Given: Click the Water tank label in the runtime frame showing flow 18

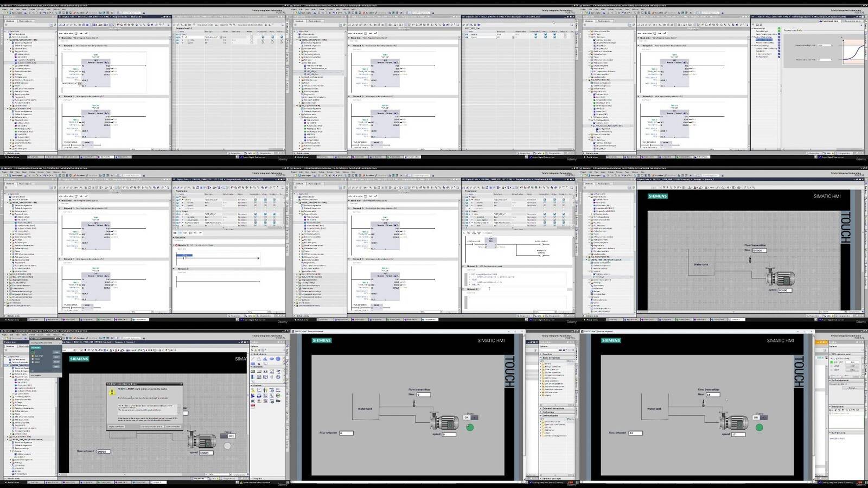Looking at the screenshot, I should (654, 409).
